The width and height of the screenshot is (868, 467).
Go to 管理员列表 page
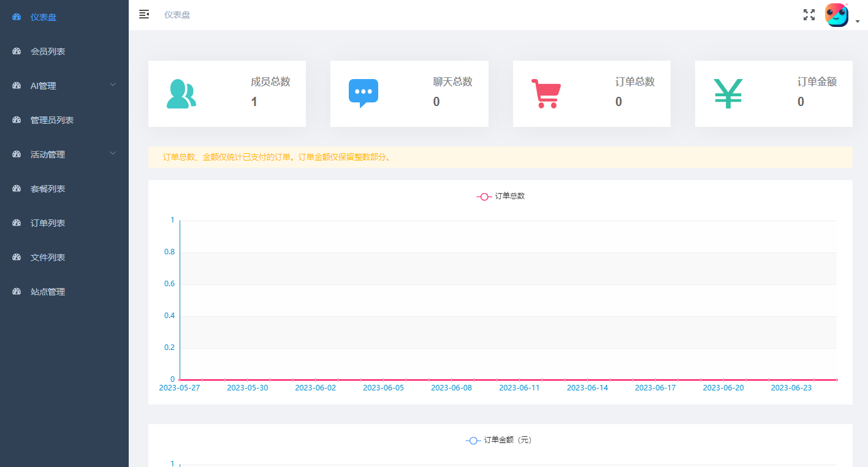52,120
